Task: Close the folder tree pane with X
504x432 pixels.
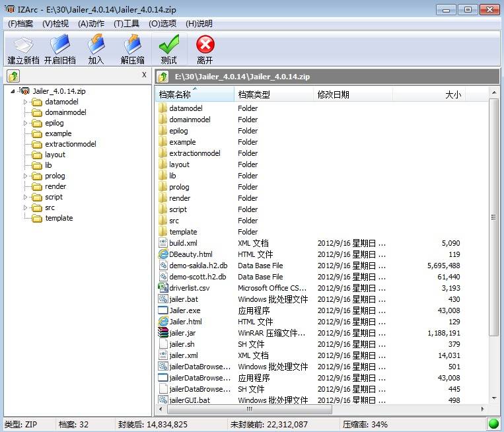Action: tap(144, 75)
